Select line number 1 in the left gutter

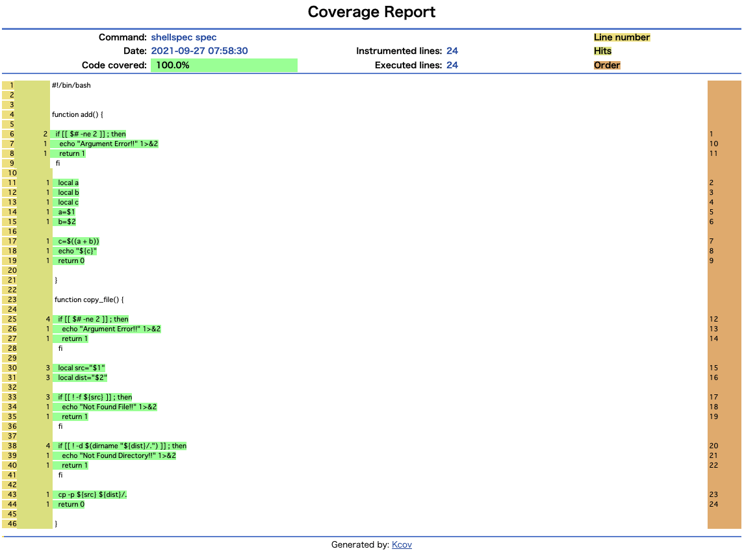click(x=11, y=85)
